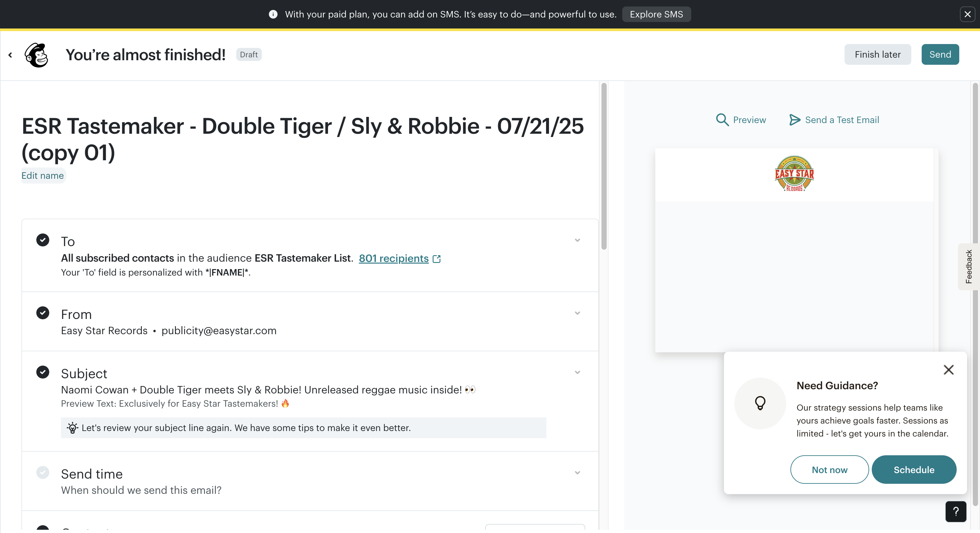Click the paper plane test email icon
Image resolution: width=980 pixels, height=533 pixels.
click(794, 120)
